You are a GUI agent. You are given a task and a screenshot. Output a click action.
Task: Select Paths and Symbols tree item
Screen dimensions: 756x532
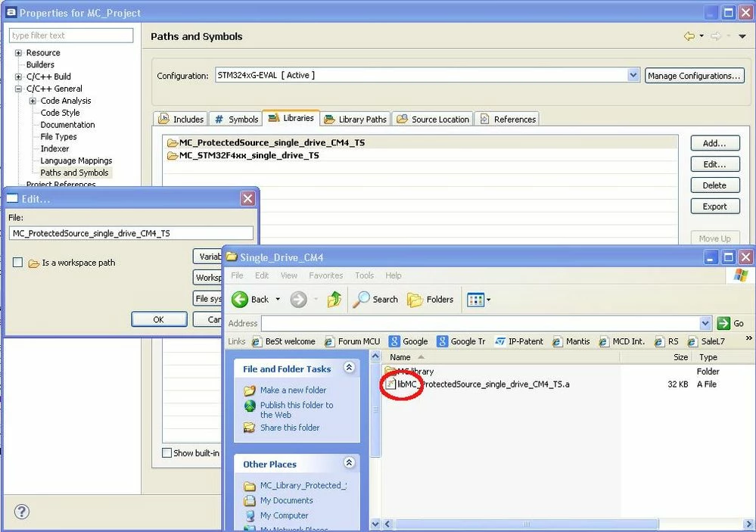click(74, 173)
